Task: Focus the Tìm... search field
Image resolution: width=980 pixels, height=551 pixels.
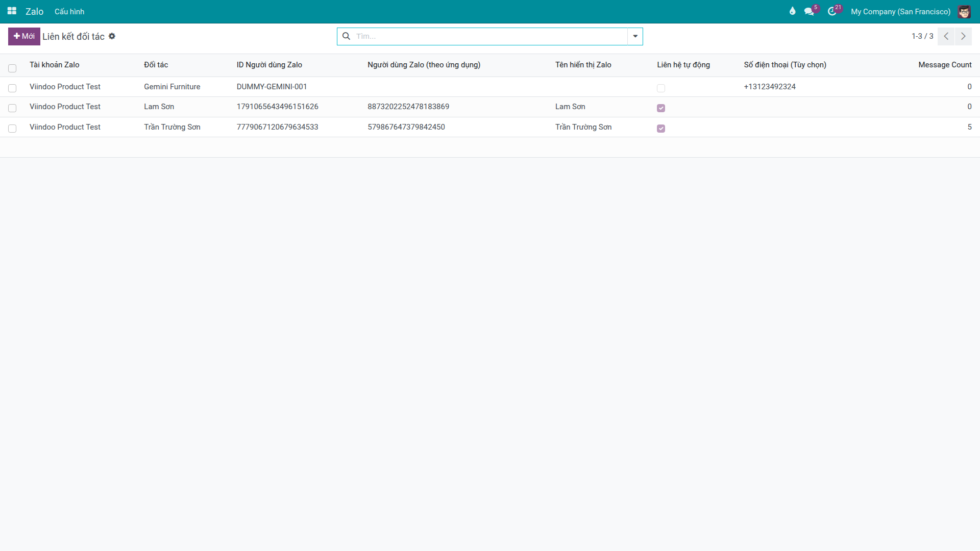Action: point(490,36)
